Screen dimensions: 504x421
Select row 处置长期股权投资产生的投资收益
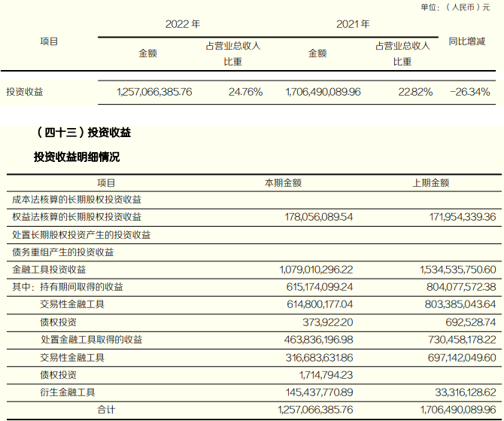pyautogui.click(x=254, y=235)
